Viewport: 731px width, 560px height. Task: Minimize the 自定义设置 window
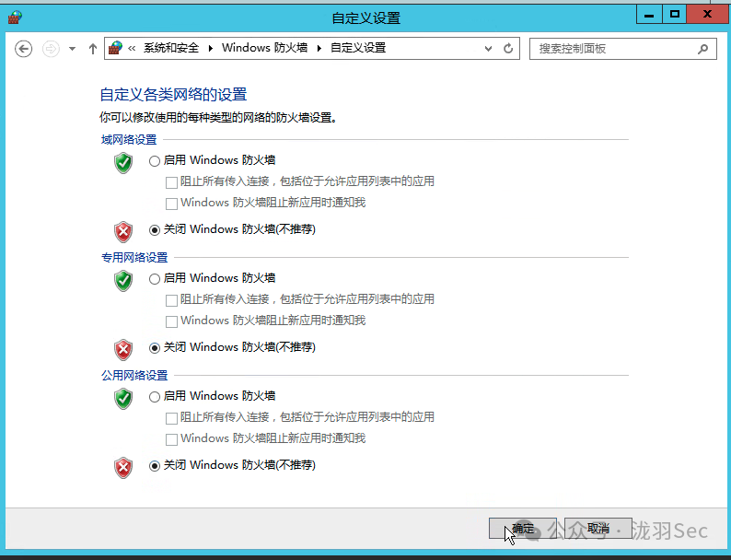[x=648, y=15]
